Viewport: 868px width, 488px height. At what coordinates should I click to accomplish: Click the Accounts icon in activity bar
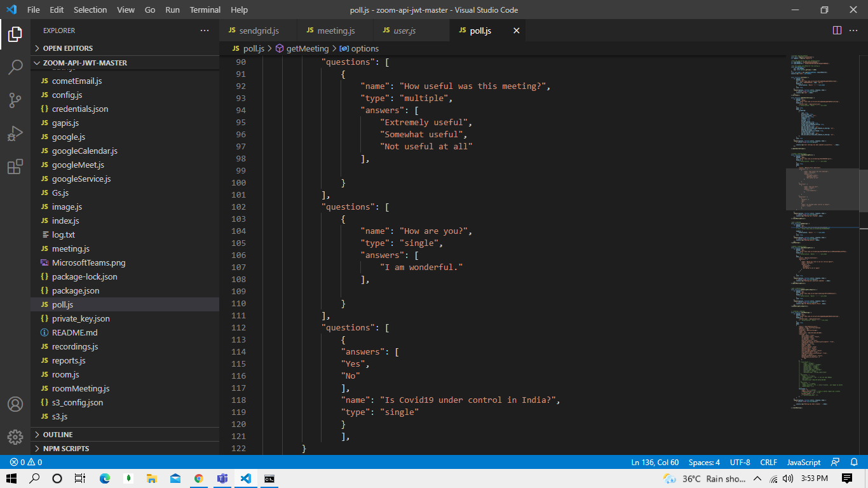tap(15, 404)
